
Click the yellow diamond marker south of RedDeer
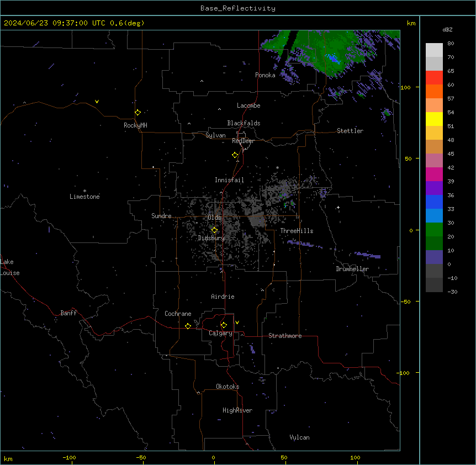point(235,155)
